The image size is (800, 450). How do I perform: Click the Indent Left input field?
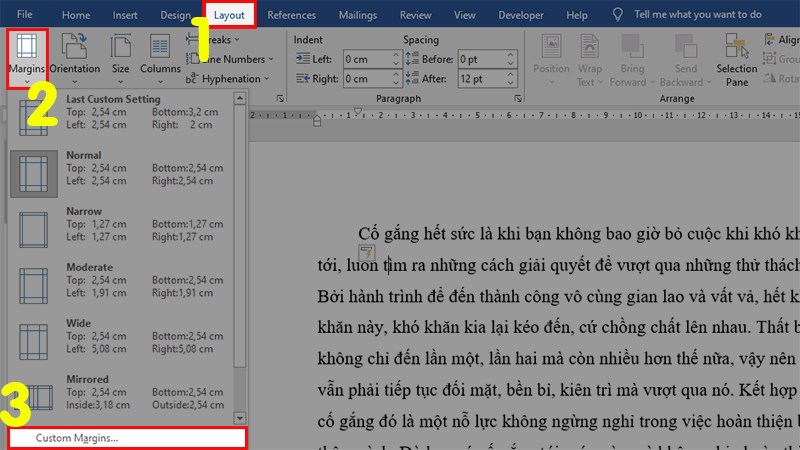[367, 59]
